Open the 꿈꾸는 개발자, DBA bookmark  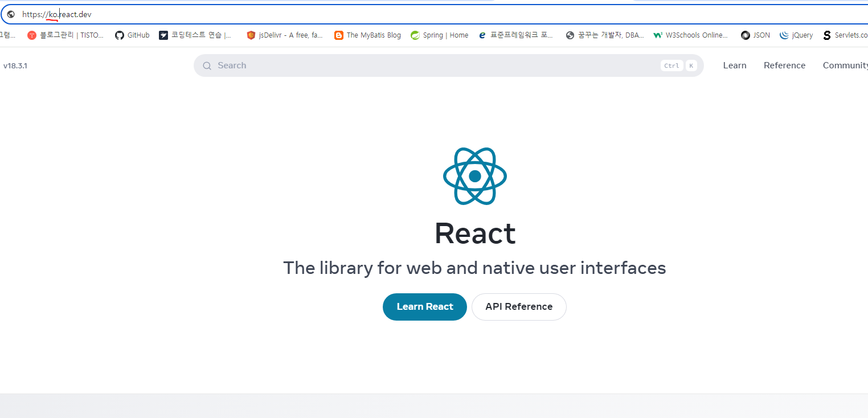coord(605,35)
